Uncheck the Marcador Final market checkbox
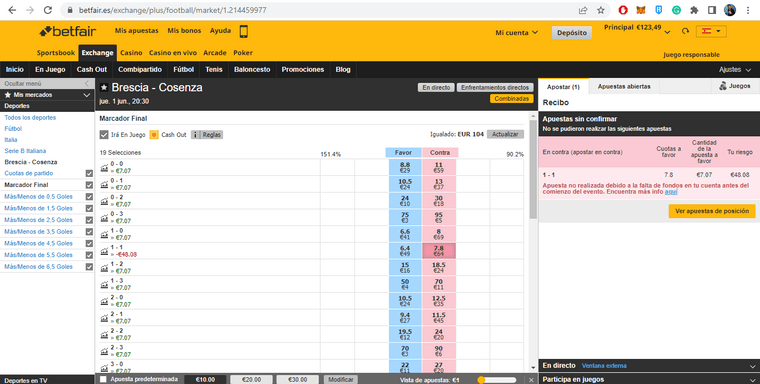 (x=89, y=185)
